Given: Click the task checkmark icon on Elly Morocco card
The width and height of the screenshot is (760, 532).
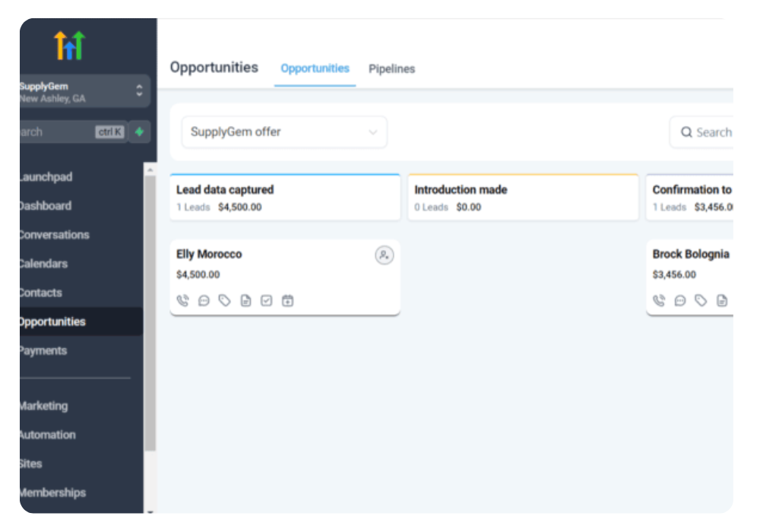Looking at the screenshot, I should (266, 301).
